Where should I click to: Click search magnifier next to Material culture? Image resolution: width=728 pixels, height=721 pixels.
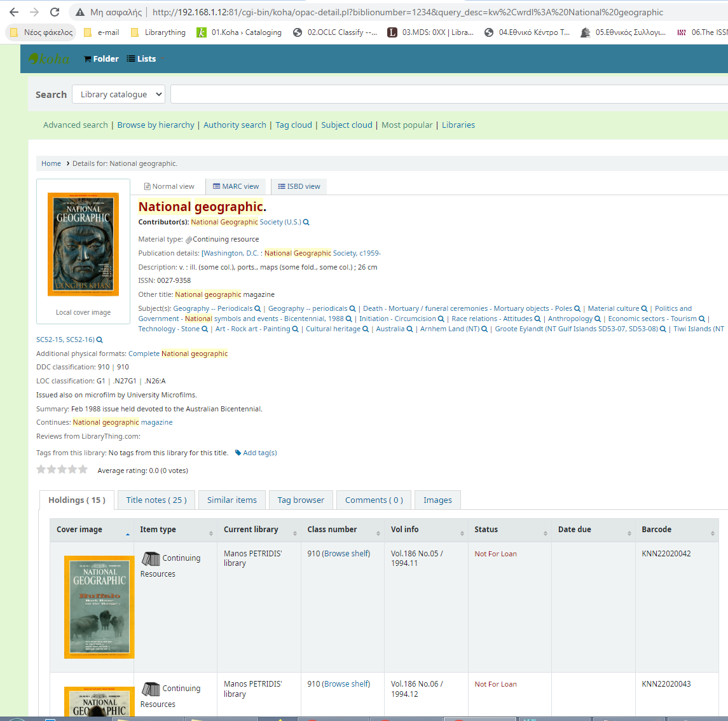pos(644,309)
